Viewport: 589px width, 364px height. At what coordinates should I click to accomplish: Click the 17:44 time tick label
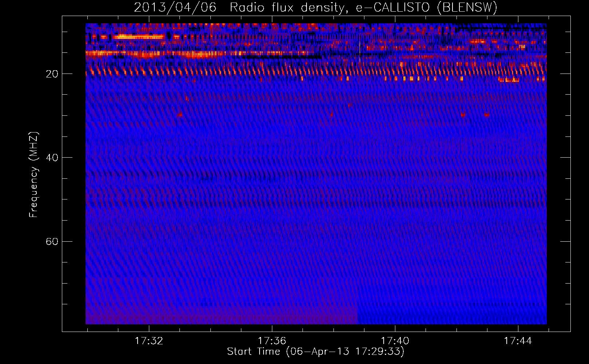(518, 341)
